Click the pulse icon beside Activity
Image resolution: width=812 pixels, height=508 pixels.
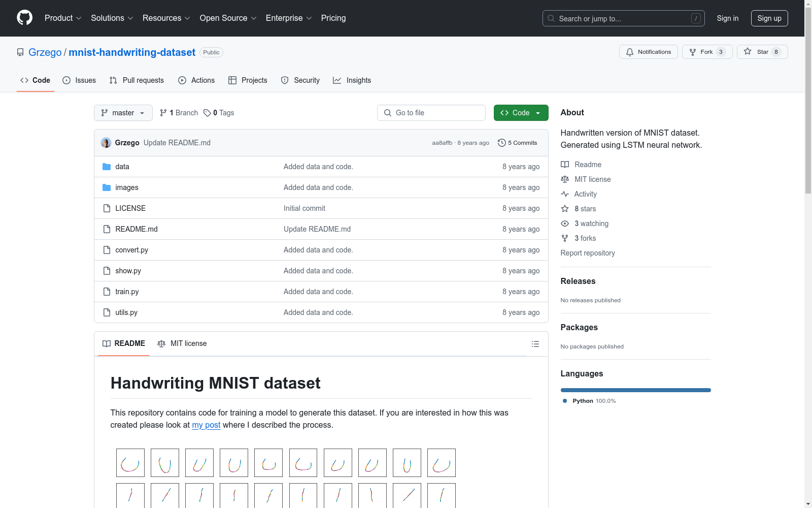click(x=565, y=194)
